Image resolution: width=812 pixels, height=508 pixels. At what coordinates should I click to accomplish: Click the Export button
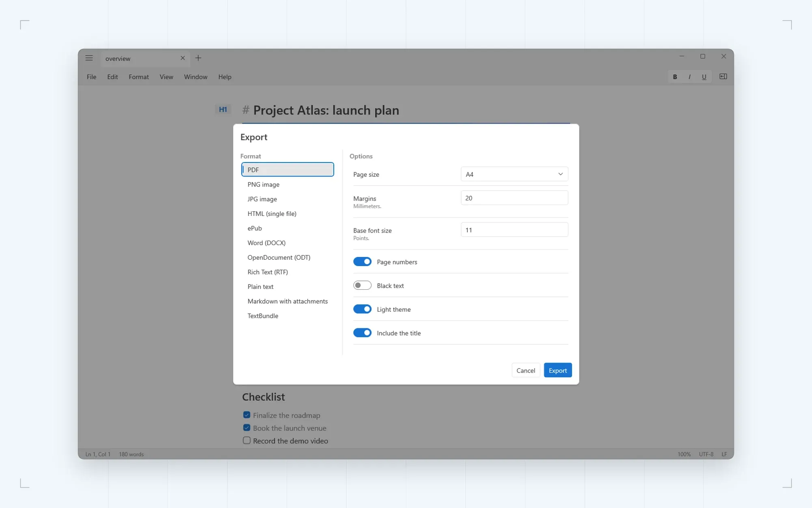(558, 370)
